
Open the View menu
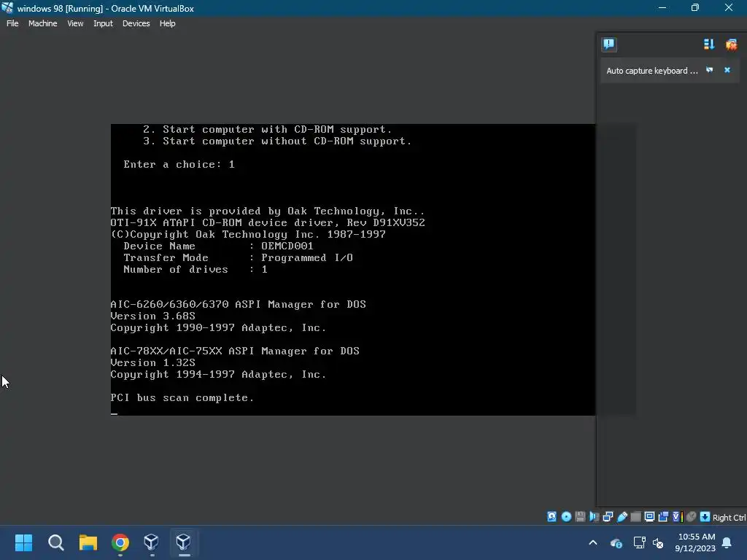tap(75, 23)
